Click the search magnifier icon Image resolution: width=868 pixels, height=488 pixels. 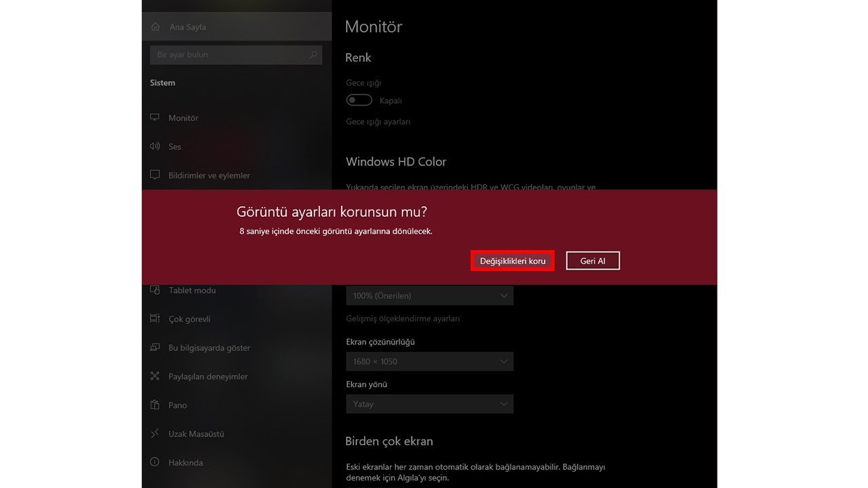[x=313, y=55]
